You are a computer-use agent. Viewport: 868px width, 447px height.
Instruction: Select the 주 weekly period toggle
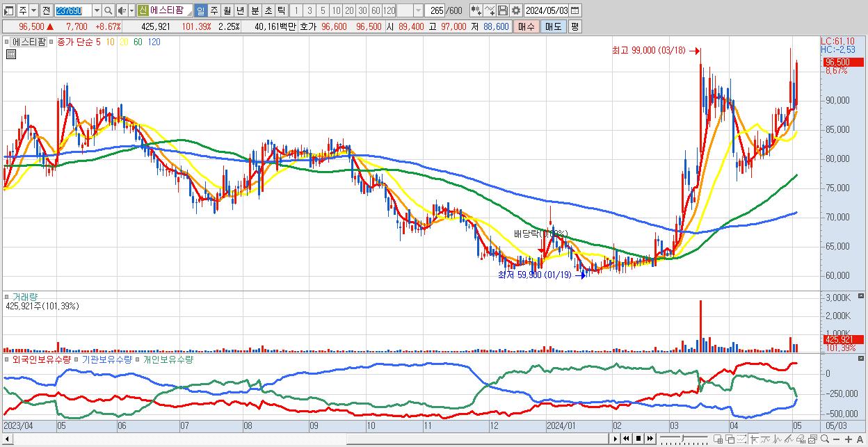214,10
